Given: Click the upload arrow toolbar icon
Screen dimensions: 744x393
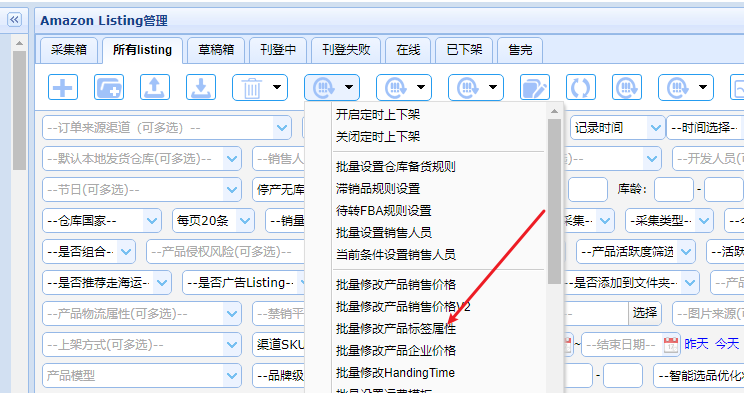Looking at the screenshot, I should point(155,87).
